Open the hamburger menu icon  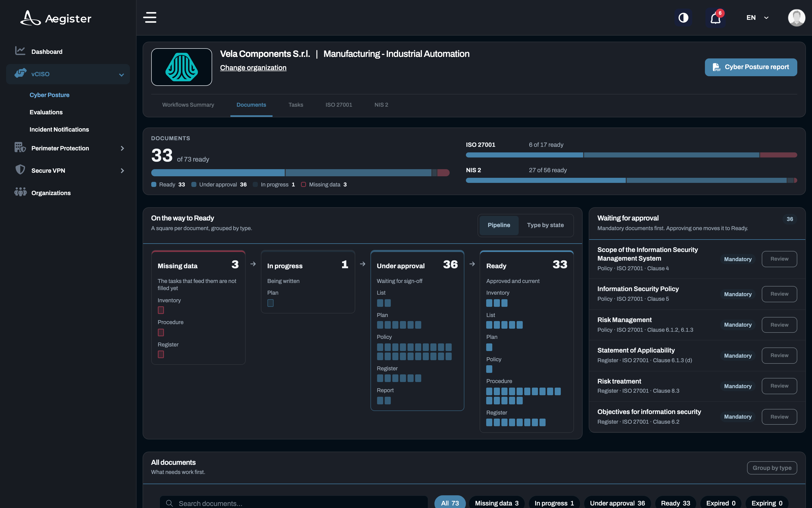(150, 18)
